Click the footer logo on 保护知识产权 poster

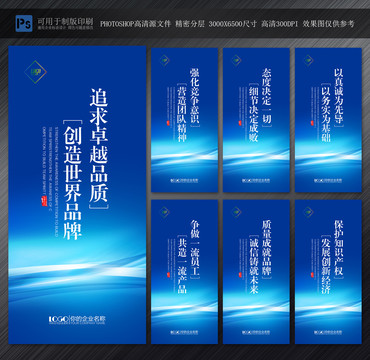(x=328, y=332)
